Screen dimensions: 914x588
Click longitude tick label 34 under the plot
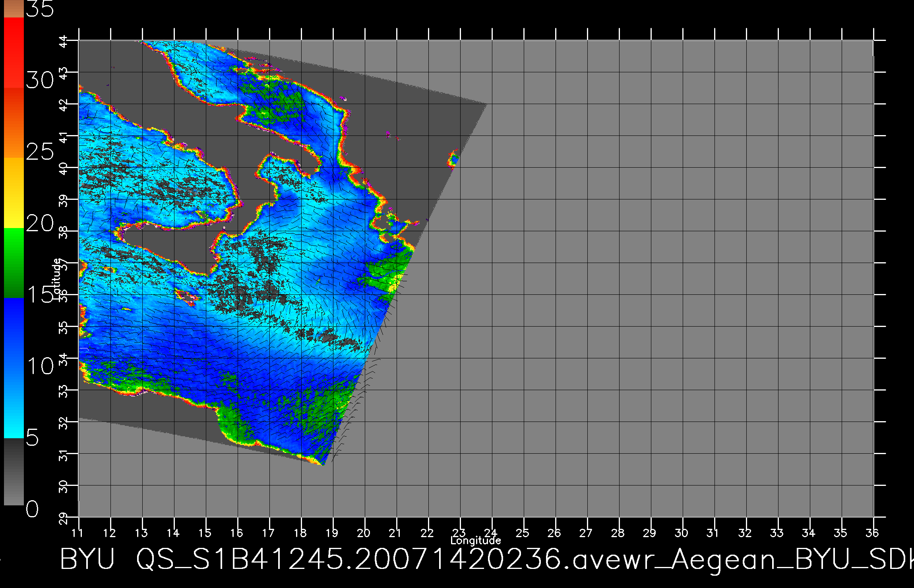click(809, 533)
